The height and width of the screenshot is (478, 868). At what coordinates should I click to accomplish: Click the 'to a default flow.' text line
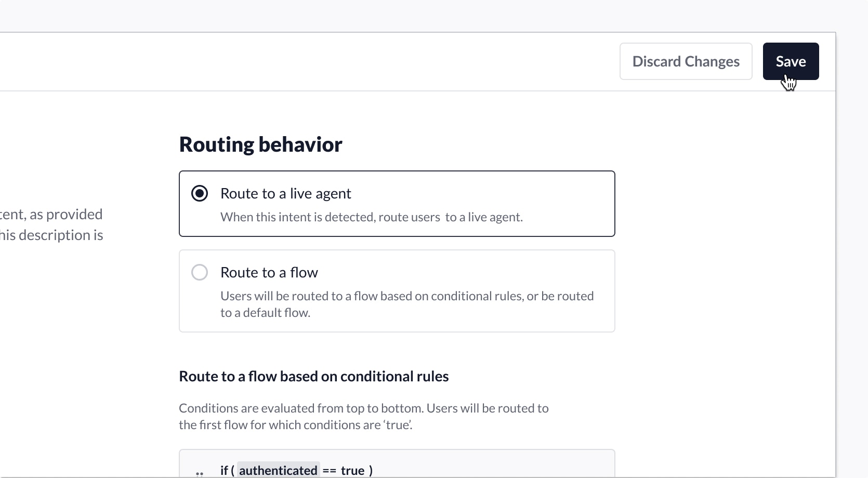tap(265, 313)
